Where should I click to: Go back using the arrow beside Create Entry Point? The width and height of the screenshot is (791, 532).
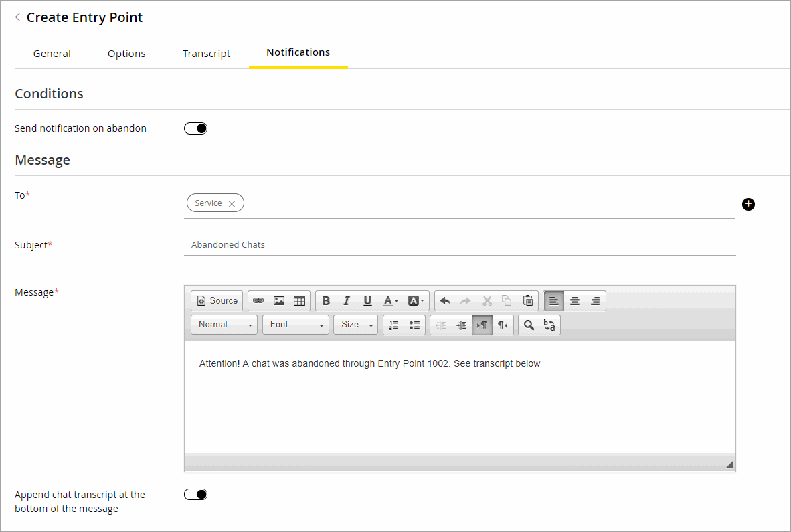click(x=17, y=17)
